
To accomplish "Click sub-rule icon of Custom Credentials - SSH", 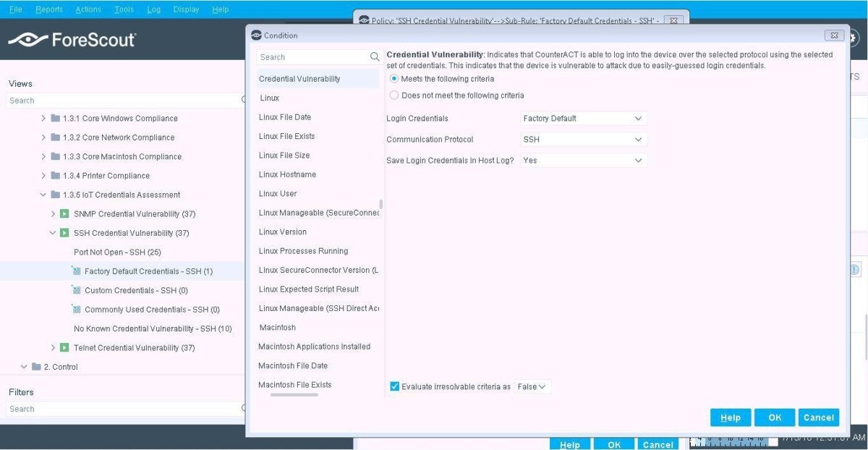I will coord(77,290).
